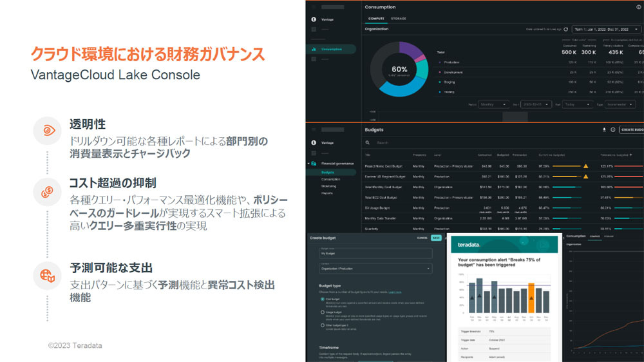Image resolution: width=644 pixels, height=362 pixels.
Task: Click the COMPUTE tab in bottom-right Consumption panel
Action: [594, 236]
